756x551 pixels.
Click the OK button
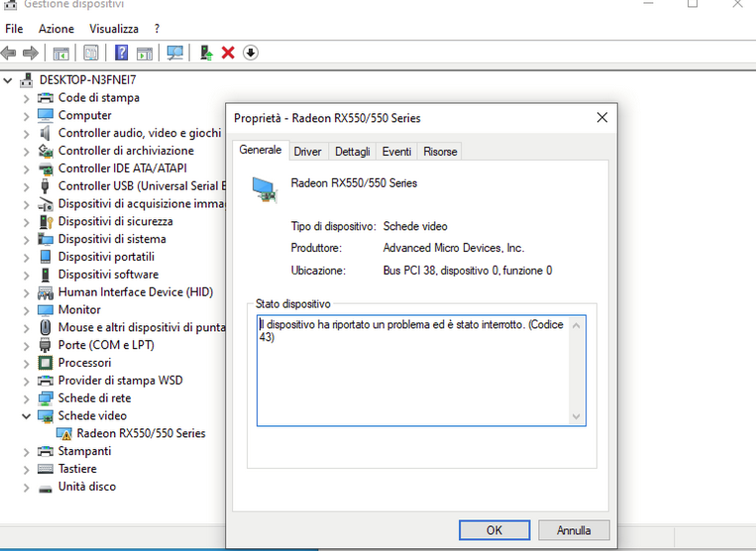[x=494, y=530]
